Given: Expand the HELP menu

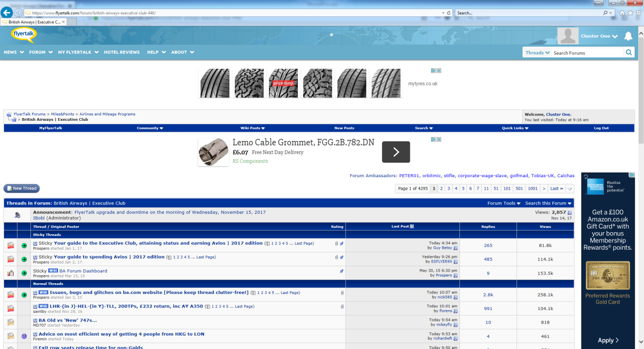Looking at the screenshot, I should 156,52.
